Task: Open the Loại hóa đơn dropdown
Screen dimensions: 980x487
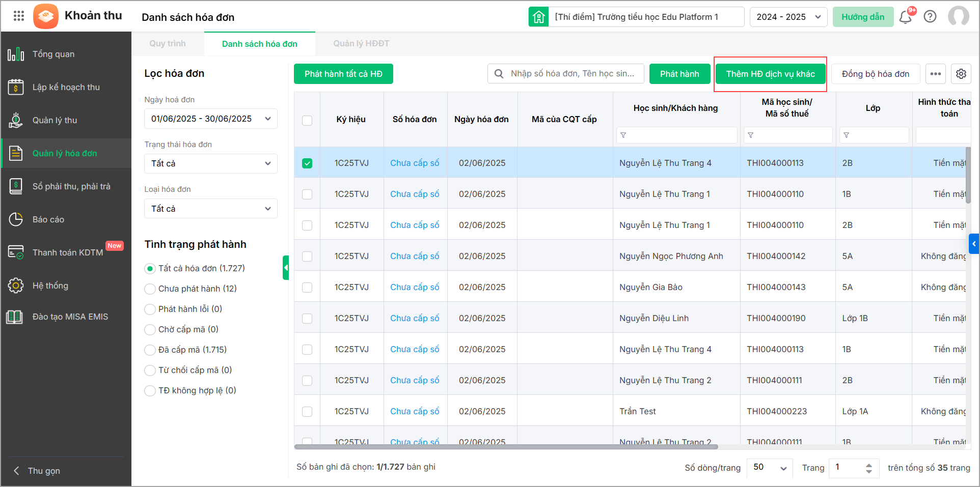Action: pos(211,209)
